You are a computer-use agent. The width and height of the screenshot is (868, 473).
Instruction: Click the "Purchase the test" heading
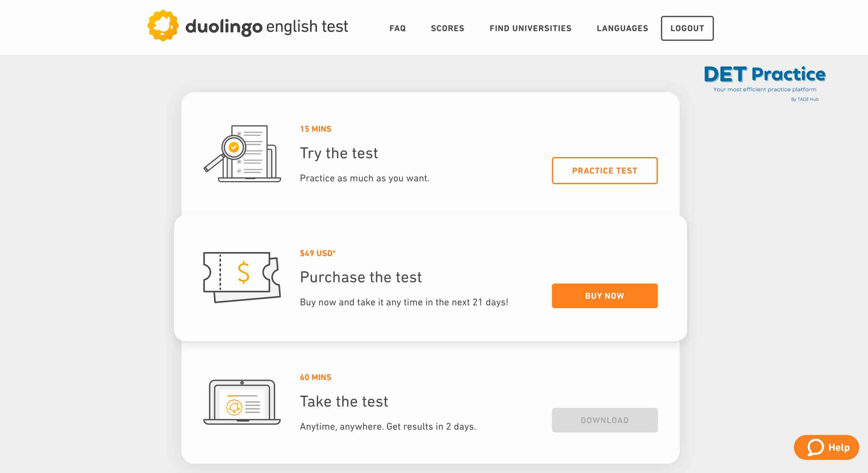tap(361, 277)
